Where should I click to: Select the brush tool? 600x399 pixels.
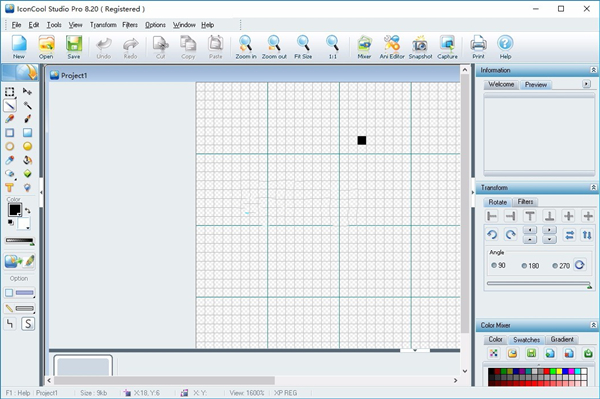27,119
